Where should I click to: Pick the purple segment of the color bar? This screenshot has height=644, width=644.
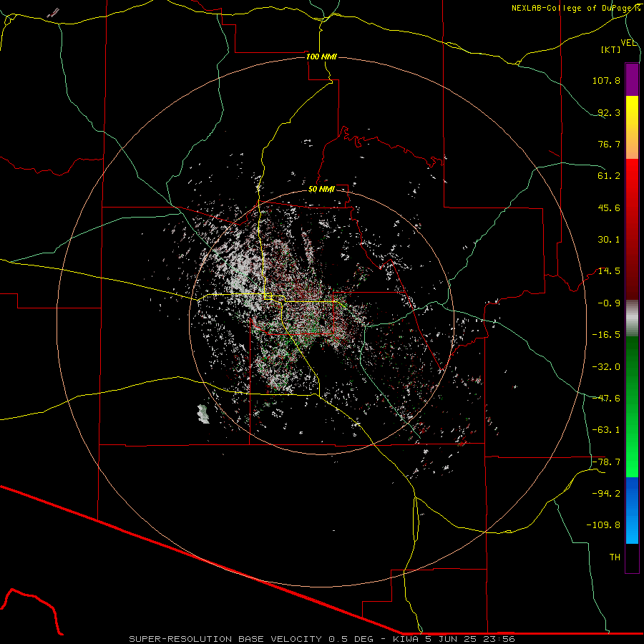(x=632, y=79)
